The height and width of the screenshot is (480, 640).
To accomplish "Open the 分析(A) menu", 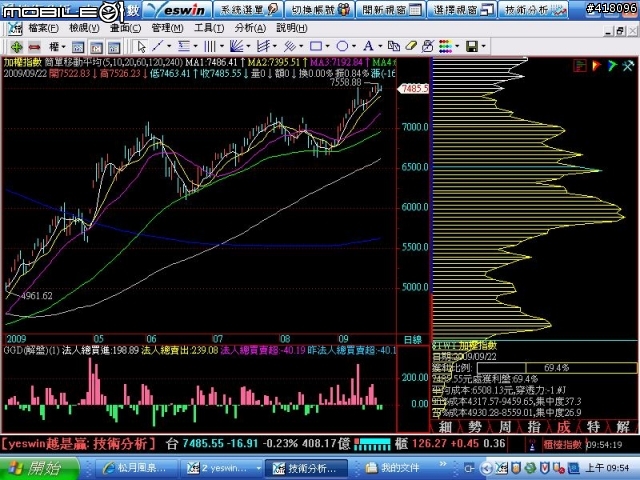I will pos(250,28).
